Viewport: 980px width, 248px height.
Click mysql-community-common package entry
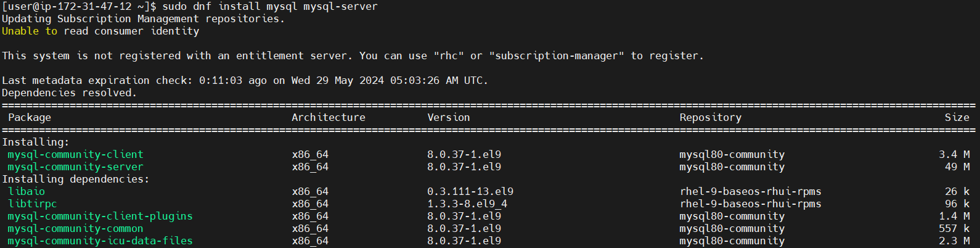[x=75, y=228]
